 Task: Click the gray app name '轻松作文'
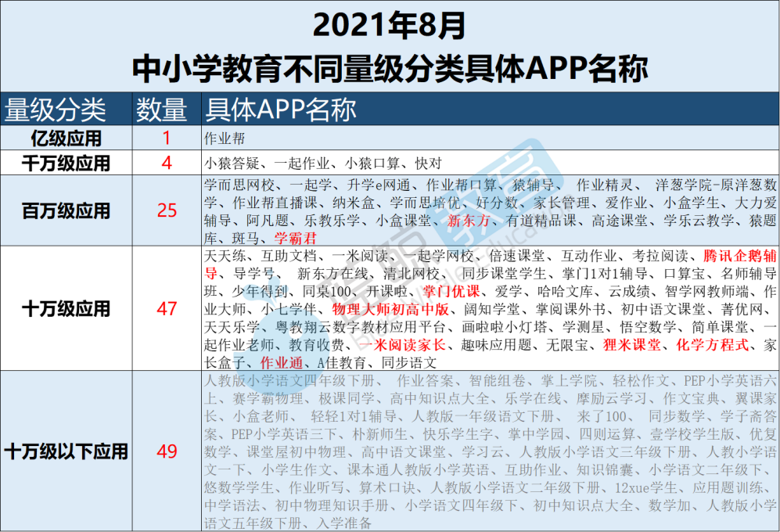pos(641,381)
